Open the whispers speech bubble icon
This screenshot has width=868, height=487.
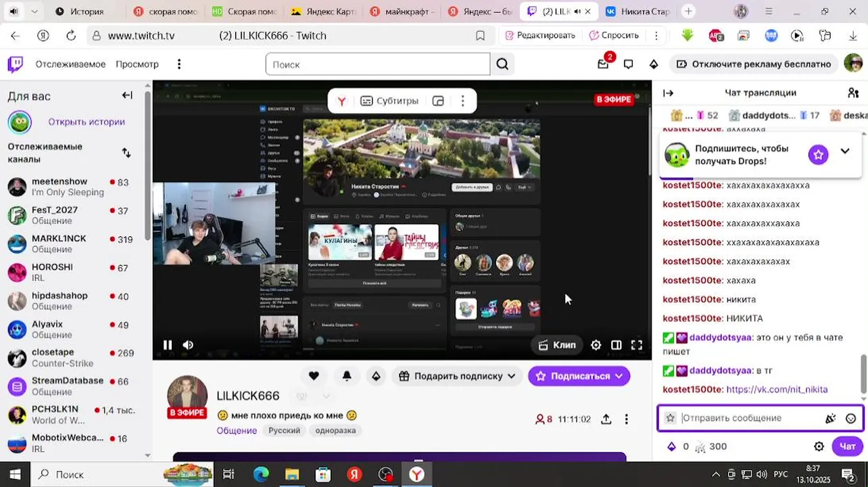click(x=628, y=64)
